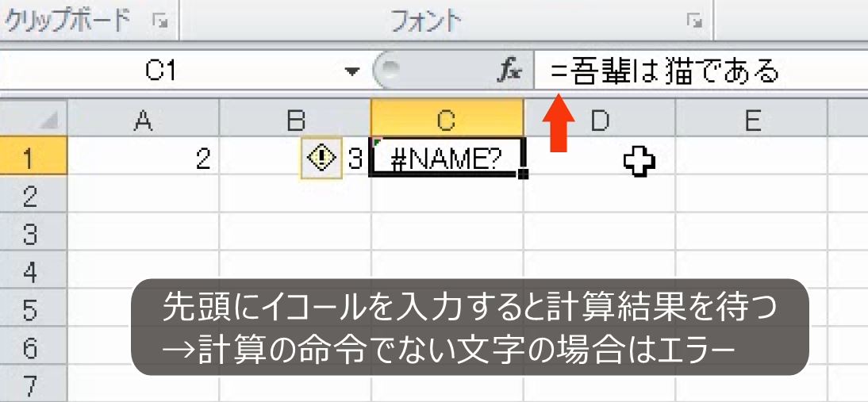Select empty cell A4

coord(144,270)
